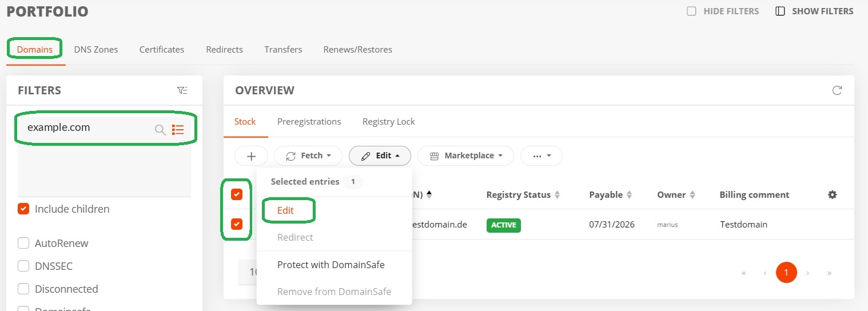
Task: Click the ACTIVE status badge
Action: tap(503, 225)
